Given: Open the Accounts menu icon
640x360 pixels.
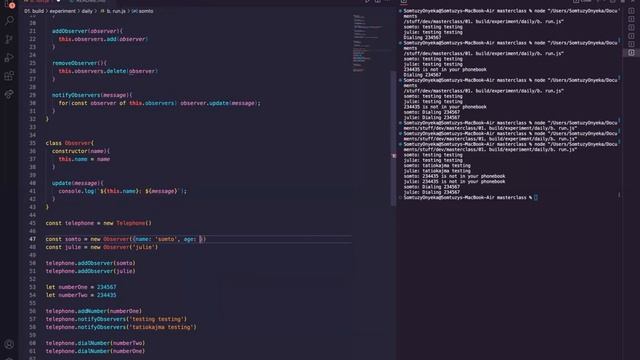Looking at the screenshot, I should pos(9,344).
